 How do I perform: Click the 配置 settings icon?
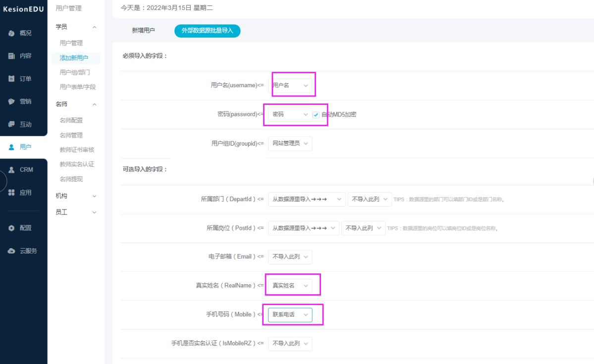11,228
